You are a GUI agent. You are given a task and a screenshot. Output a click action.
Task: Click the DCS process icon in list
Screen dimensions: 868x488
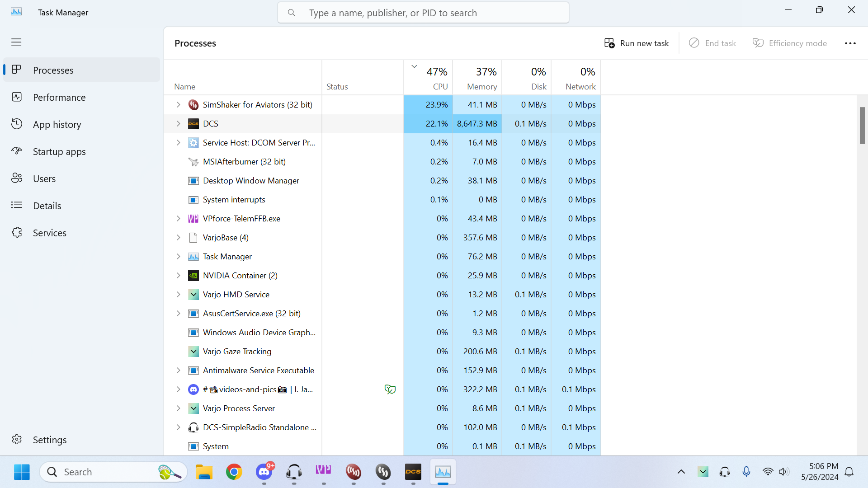click(x=193, y=124)
